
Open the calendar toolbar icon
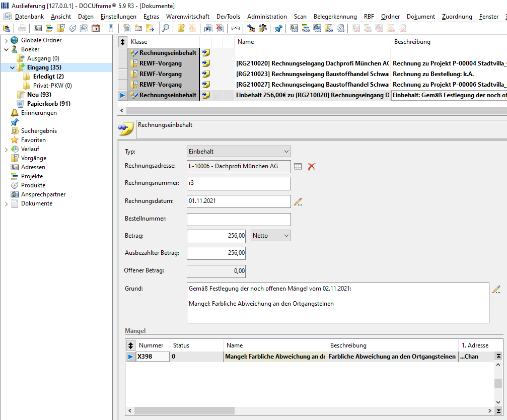pyautogui.click(x=96, y=28)
